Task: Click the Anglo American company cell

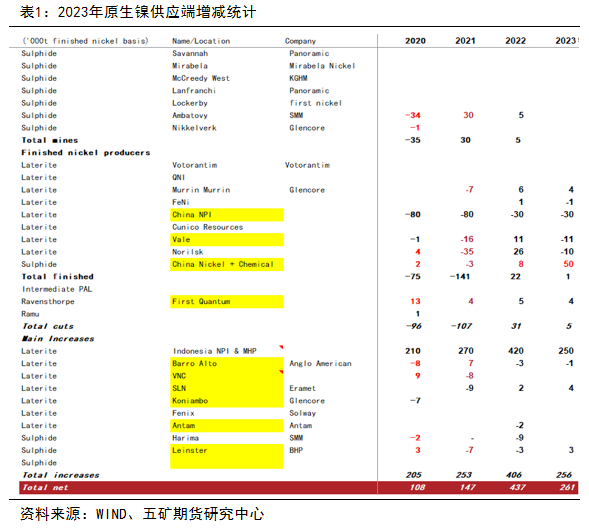Action: coord(320,364)
